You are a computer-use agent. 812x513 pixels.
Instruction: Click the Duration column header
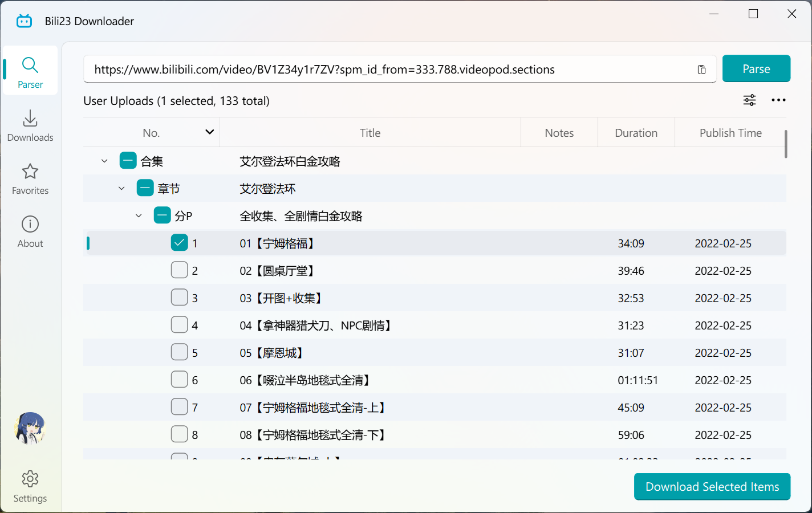636,132
